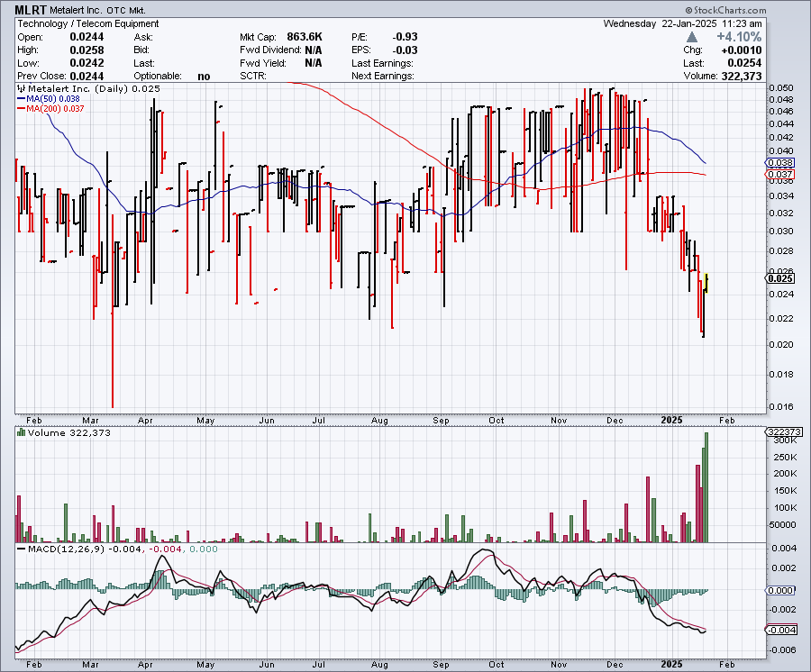Click the -0.004 MACD axis tag
811x672 pixels.
coord(780,631)
